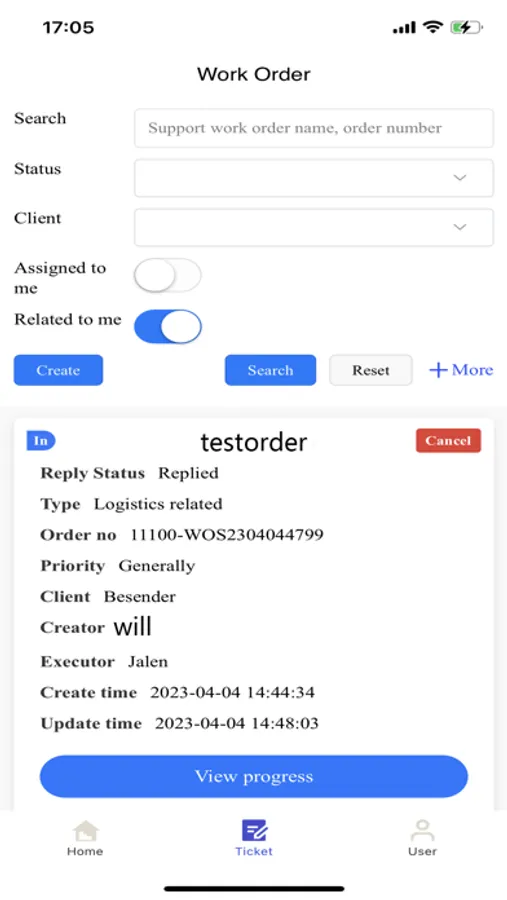
Task: Tap the cellular signal bars icon
Action: (x=404, y=28)
